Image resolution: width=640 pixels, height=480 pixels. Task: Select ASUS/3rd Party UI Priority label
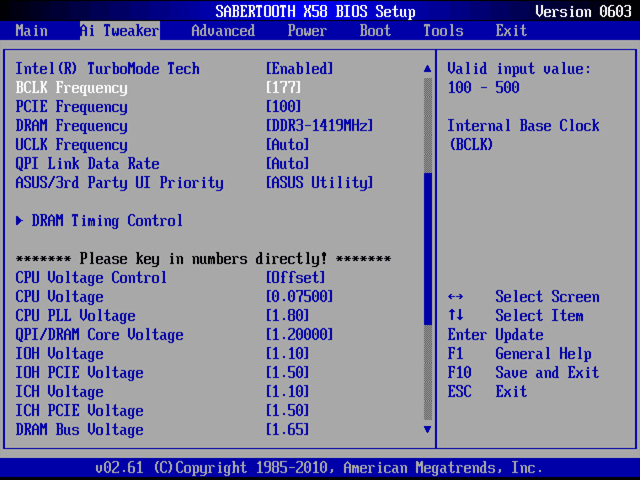point(120,183)
